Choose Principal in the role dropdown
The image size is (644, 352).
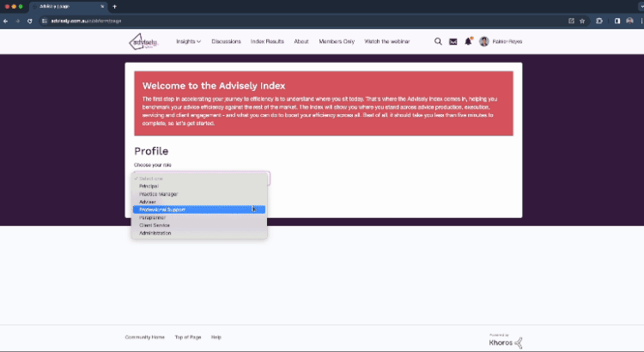pyautogui.click(x=149, y=185)
